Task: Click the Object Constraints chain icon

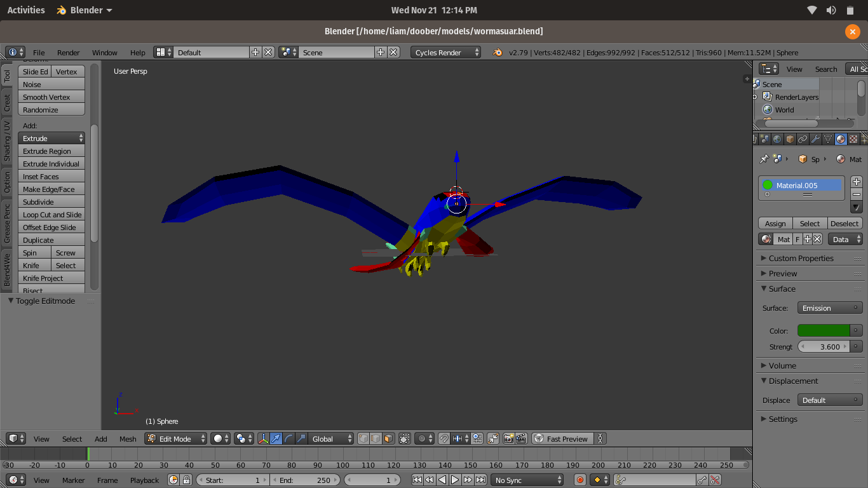Action: [803, 139]
